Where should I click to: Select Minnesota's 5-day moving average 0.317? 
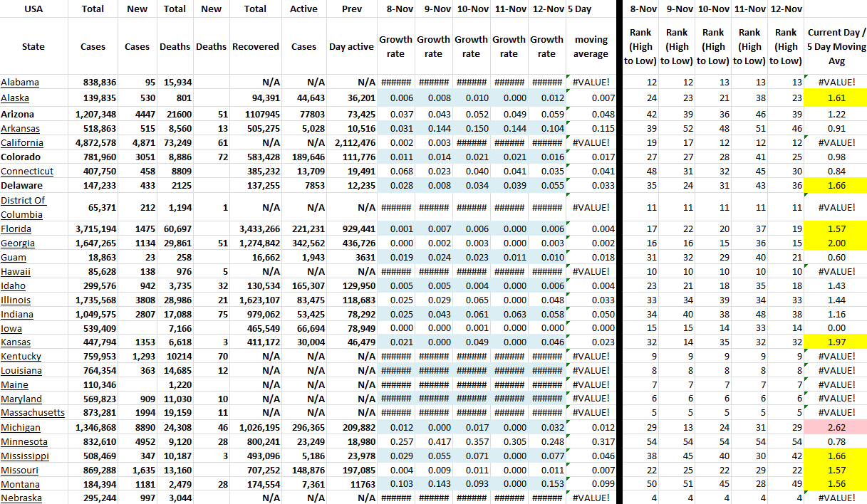click(591, 442)
